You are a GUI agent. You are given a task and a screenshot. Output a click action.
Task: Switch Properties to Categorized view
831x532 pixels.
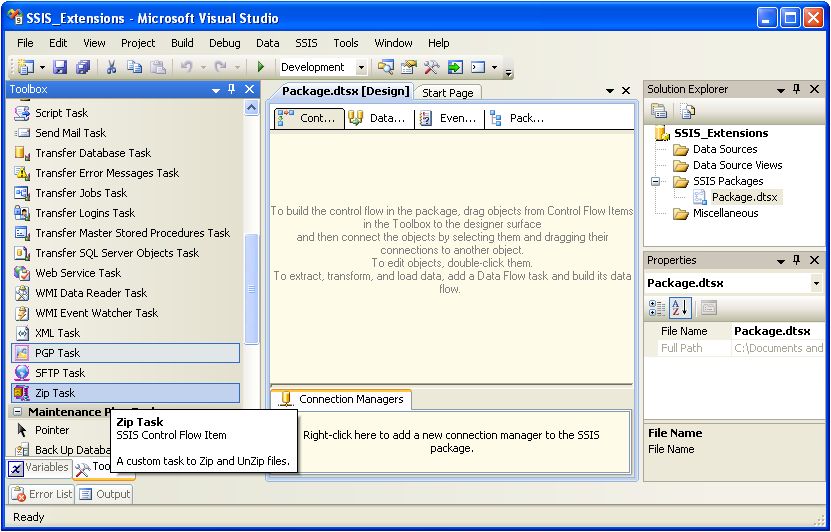coord(657,308)
